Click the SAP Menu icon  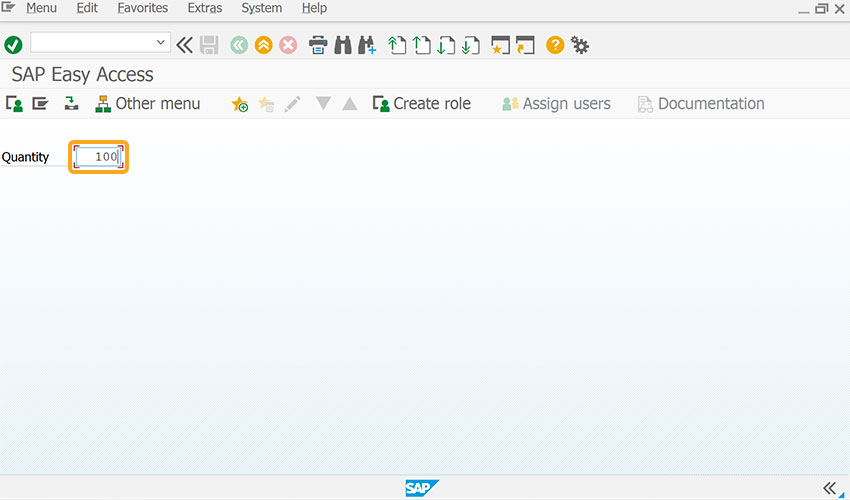pos(40,103)
